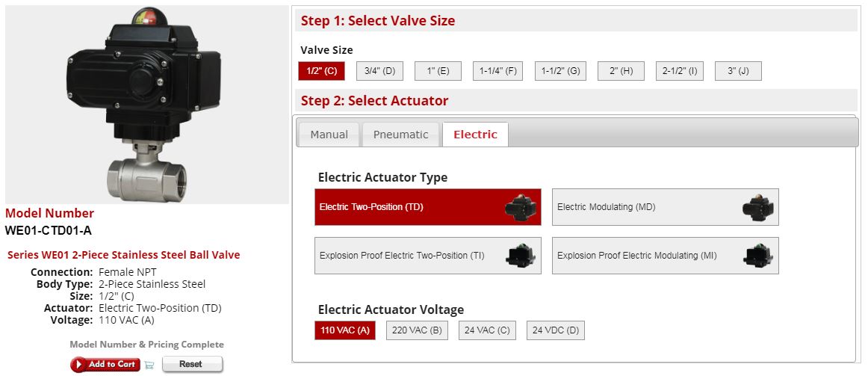Add the configured valve to cart

click(105, 364)
